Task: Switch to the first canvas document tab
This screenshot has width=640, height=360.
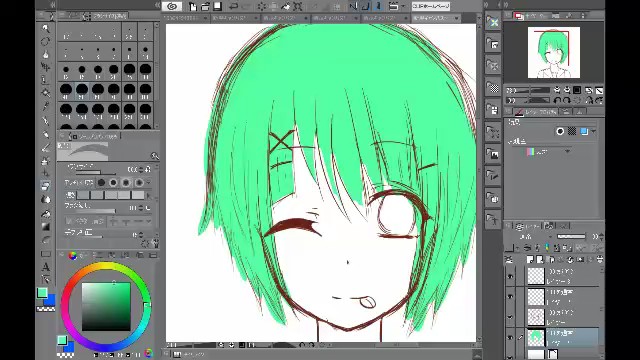Action: (186, 18)
